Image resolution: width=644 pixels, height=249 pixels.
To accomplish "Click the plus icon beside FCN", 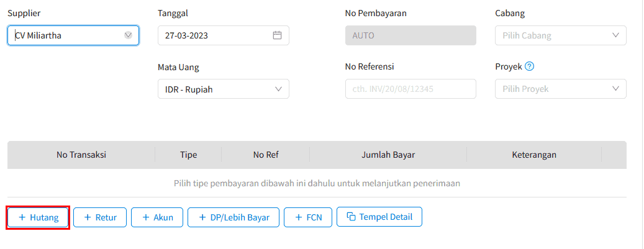I will coord(299,217).
